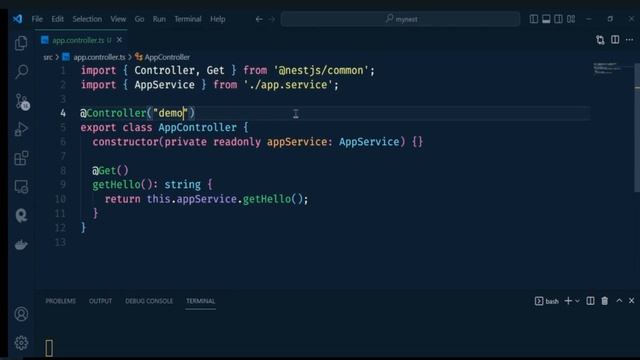Select the bash terminal instance label
Screen dimensions: 640x360
coord(547,301)
